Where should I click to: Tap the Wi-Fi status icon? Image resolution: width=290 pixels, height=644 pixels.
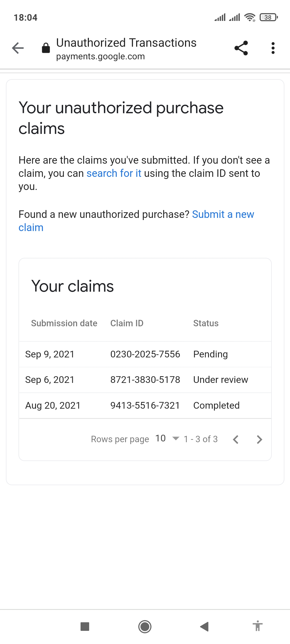249,17
